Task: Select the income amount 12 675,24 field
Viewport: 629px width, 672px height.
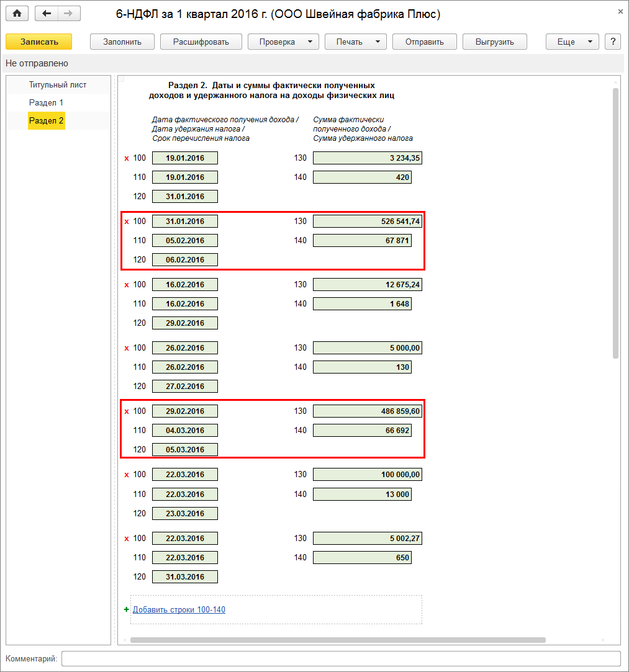Action: tap(368, 285)
